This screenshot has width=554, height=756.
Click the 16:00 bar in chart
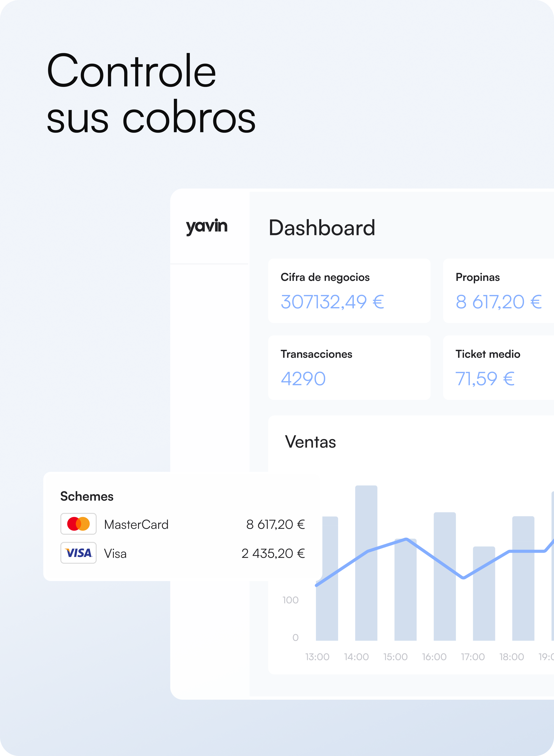445,603
